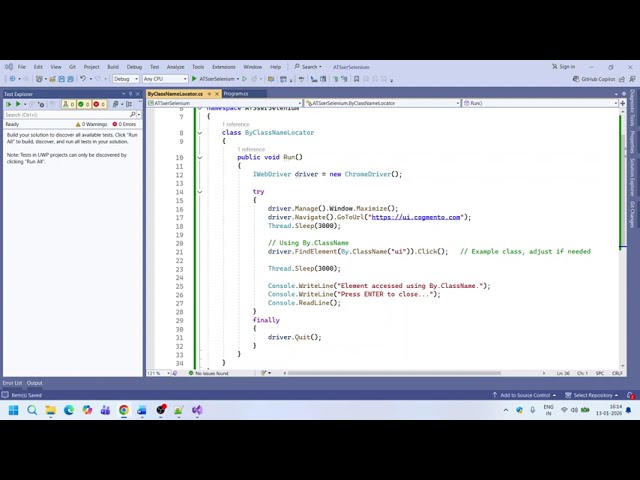Toggle the red failed tests filter
The height and width of the screenshot is (480, 640).
coord(99,104)
